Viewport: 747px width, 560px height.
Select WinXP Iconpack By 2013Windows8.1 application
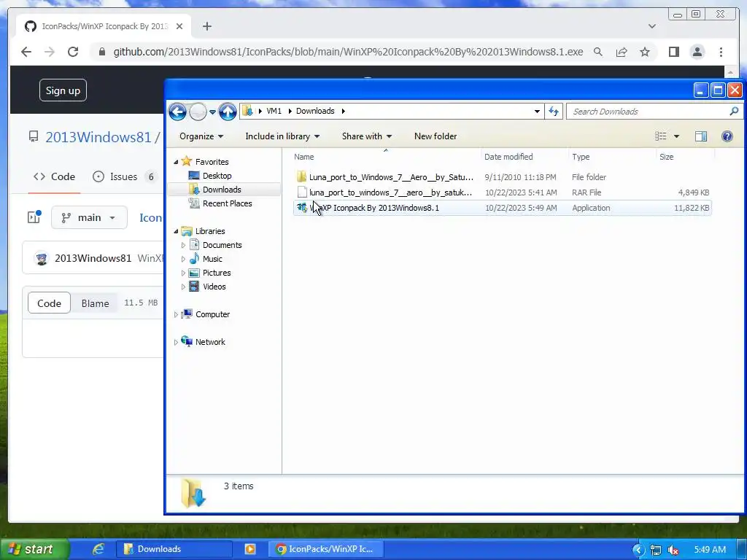pyautogui.click(x=503, y=208)
